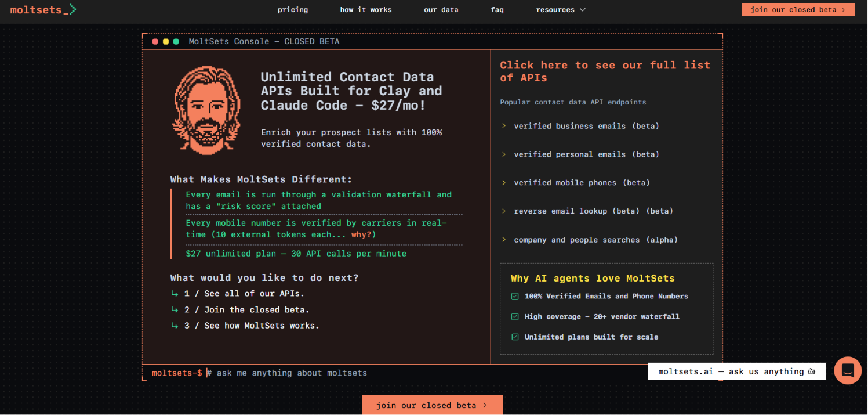Expand reverse email lookup endpoint
The width and height of the screenshot is (868, 415).
tap(587, 211)
